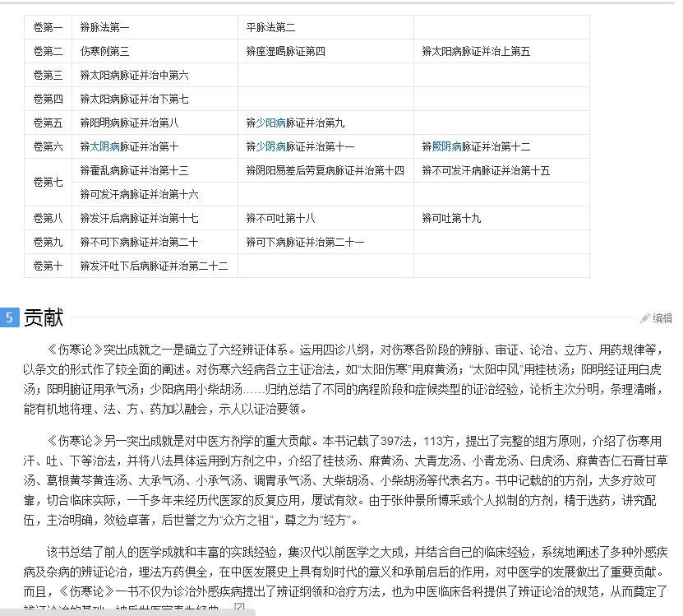Select the 卷第七 merged row header
Screen dimensions: 683x616
pos(48,183)
